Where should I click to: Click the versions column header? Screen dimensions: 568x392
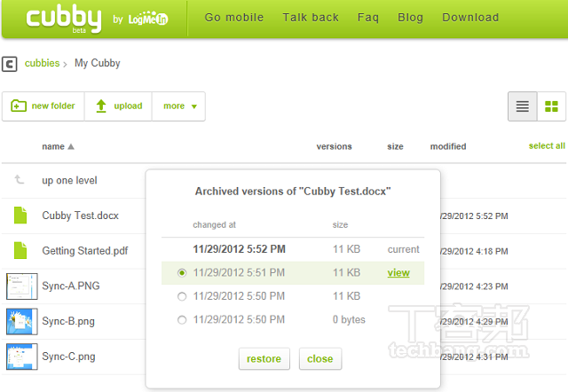pos(334,146)
